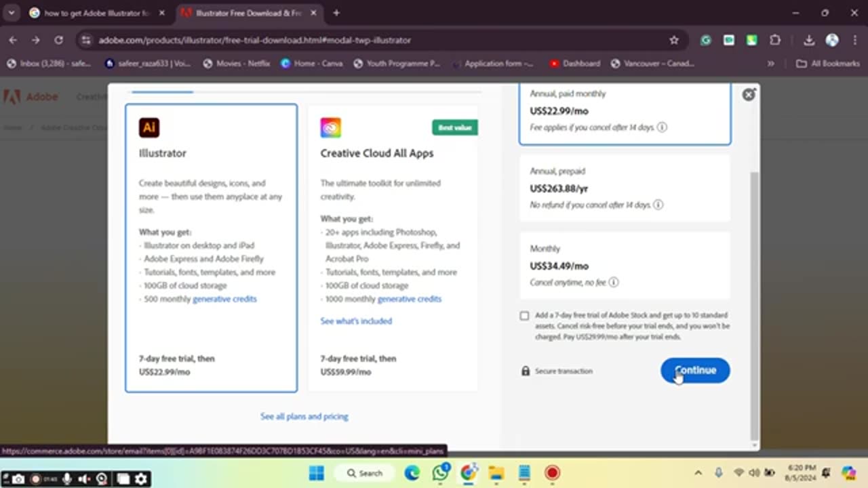This screenshot has width=868, height=488.
Task: Toggle the recorder microphone icon
Action: pyautogui.click(x=67, y=479)
